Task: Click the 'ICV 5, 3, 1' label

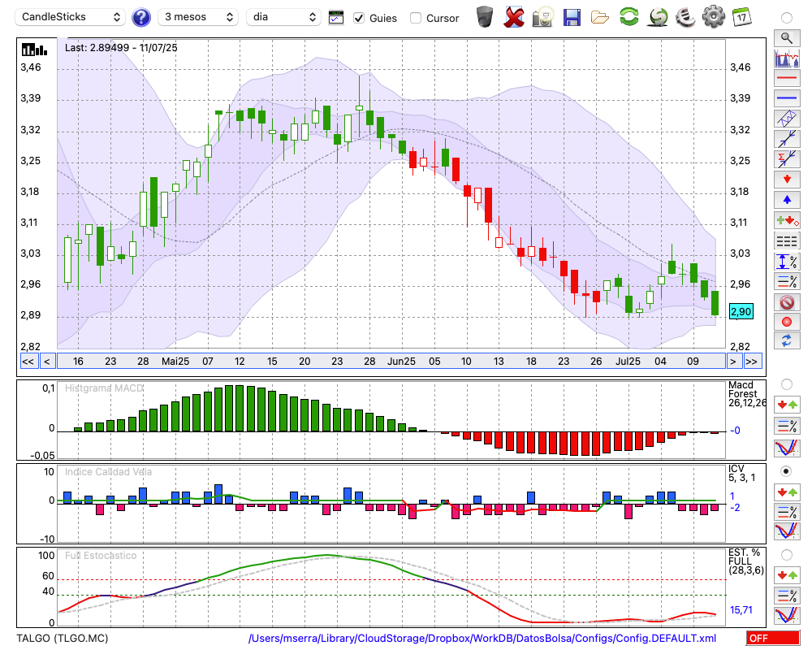Action: click(741, 473)
